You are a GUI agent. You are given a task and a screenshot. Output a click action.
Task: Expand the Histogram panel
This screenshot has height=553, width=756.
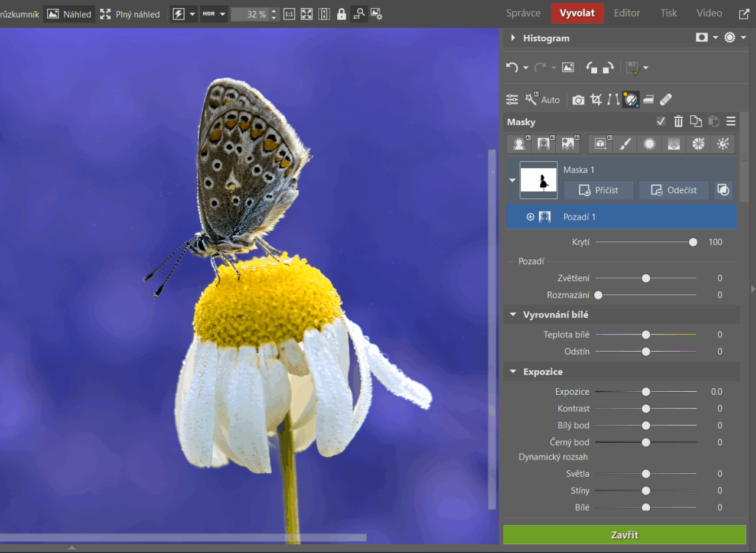coord(513,38)
